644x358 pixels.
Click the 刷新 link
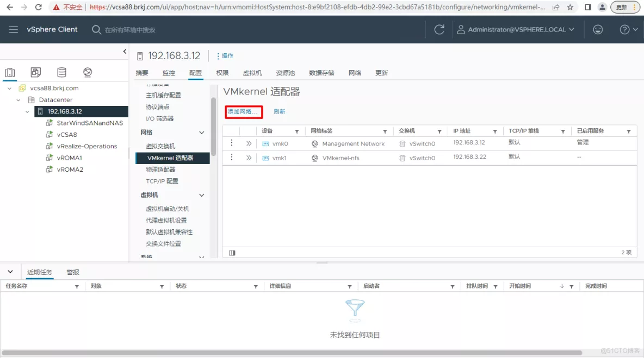click(x=279, y=111)
